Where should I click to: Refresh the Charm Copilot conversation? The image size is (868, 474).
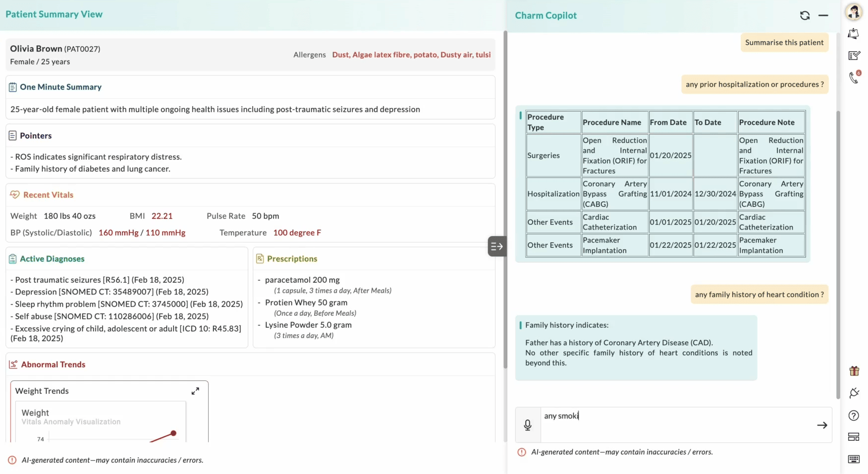click(x=805, y=15)
